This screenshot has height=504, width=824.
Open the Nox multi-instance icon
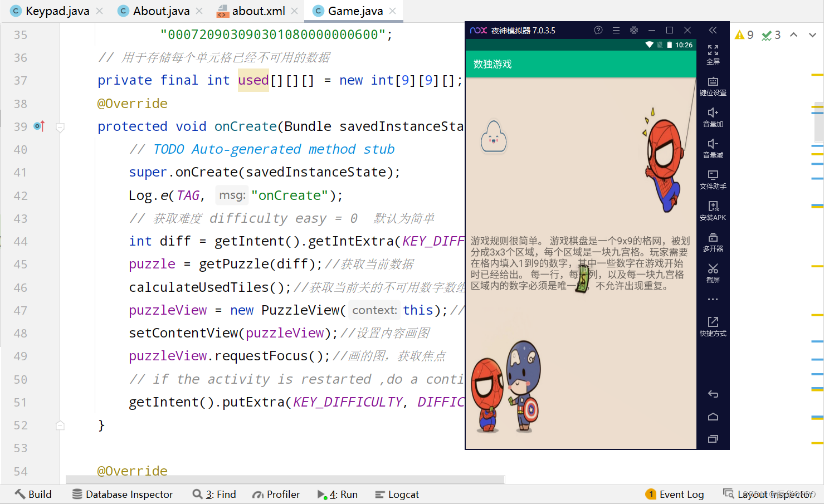(713, 242)
